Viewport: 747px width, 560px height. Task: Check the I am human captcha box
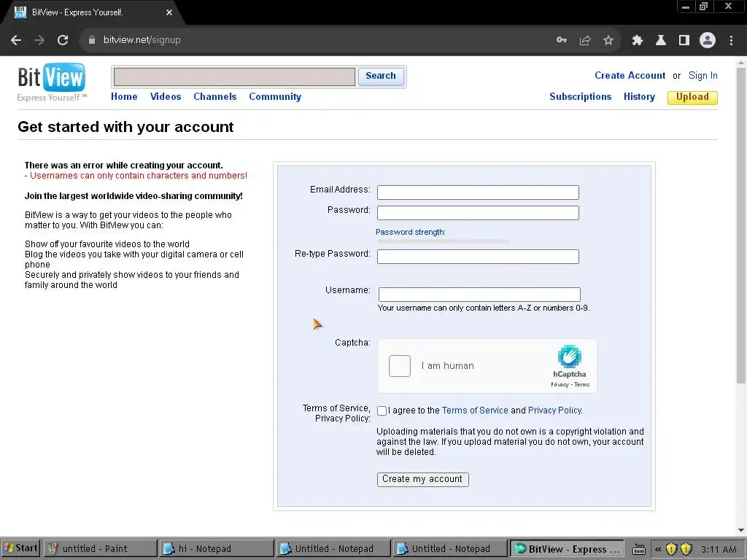(x=400, y=366)
